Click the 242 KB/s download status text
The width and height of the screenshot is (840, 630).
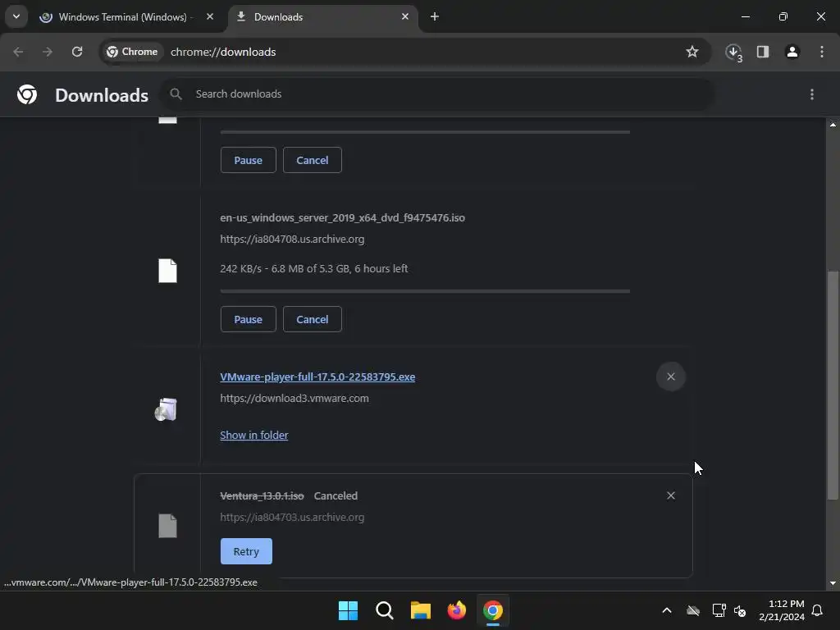pyautogui.click(x=314, y=268)
